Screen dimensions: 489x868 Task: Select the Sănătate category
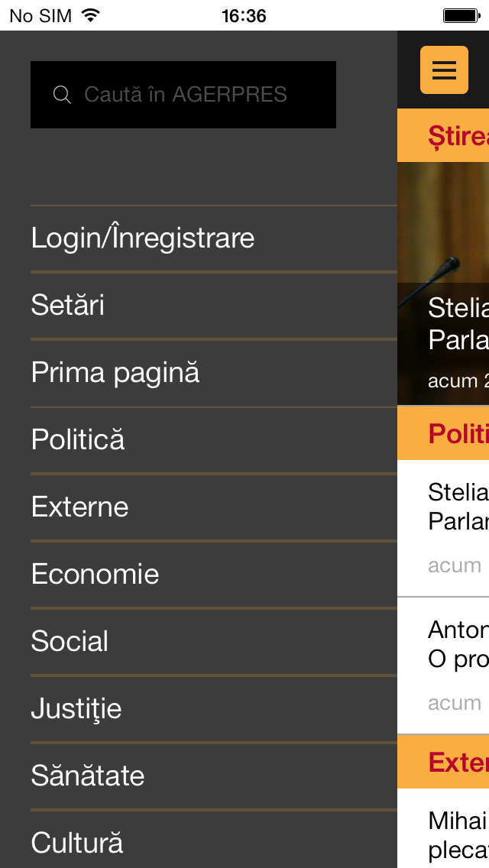(214, 776)
